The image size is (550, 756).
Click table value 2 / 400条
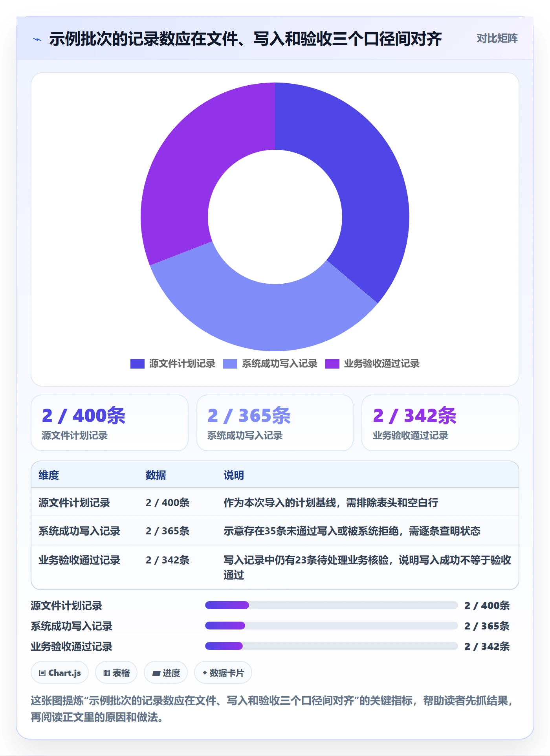pos(168,503)
